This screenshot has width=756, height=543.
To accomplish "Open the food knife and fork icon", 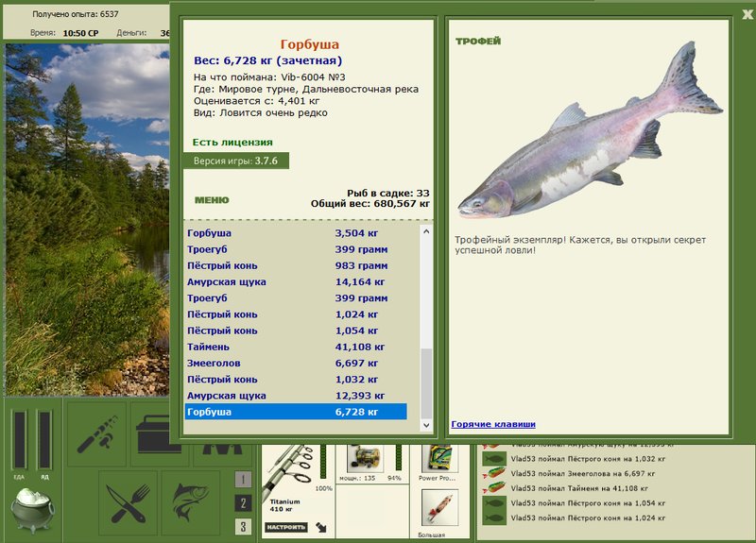I will coord(129,503).
